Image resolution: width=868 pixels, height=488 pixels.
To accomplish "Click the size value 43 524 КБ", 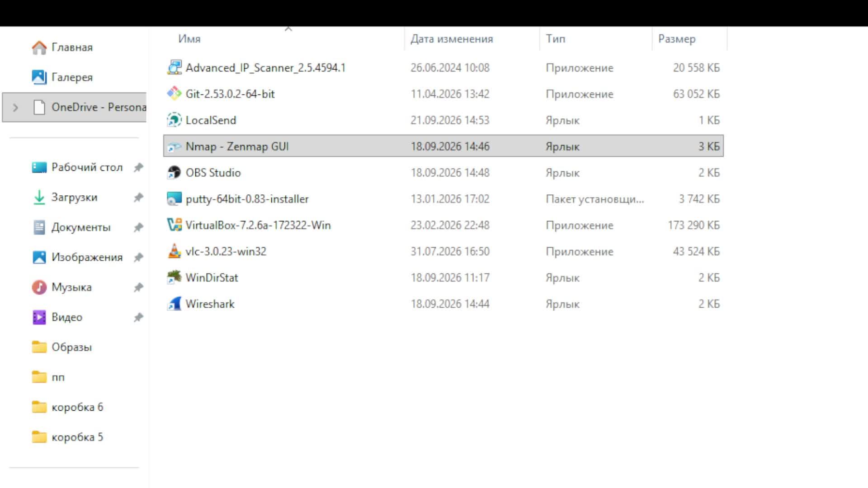I will (x=696, y=251).
